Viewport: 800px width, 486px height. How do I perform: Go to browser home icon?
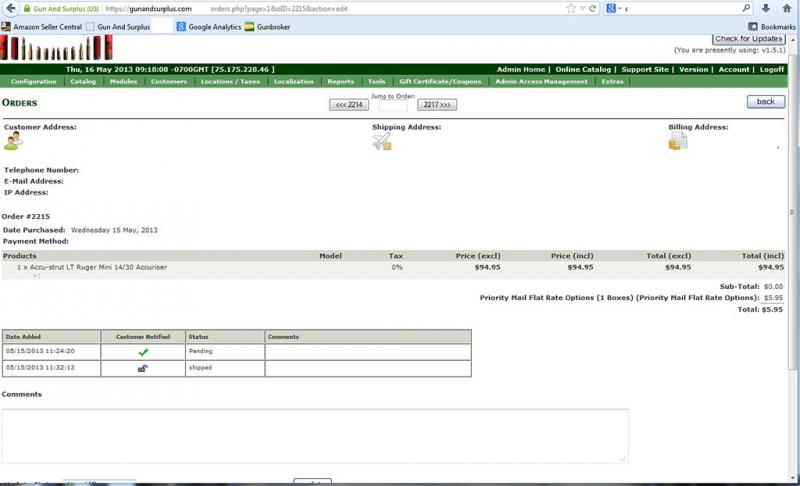[787, 8]
